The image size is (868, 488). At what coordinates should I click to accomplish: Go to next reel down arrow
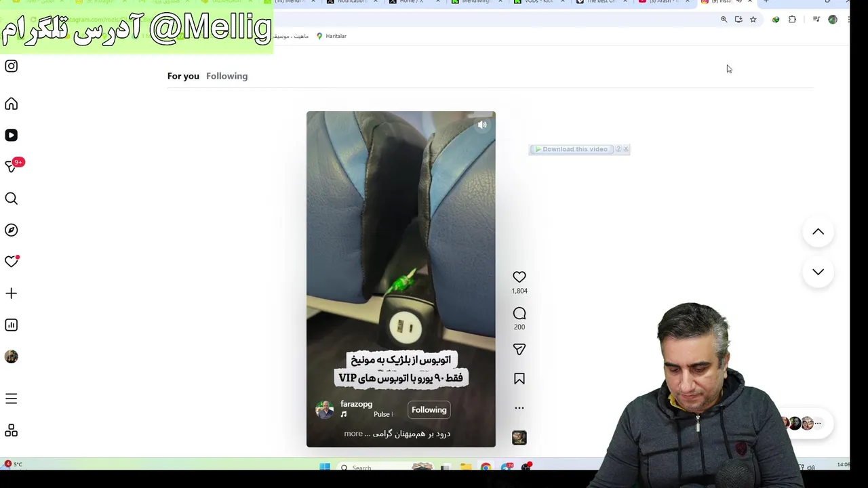tap(818, 272)
